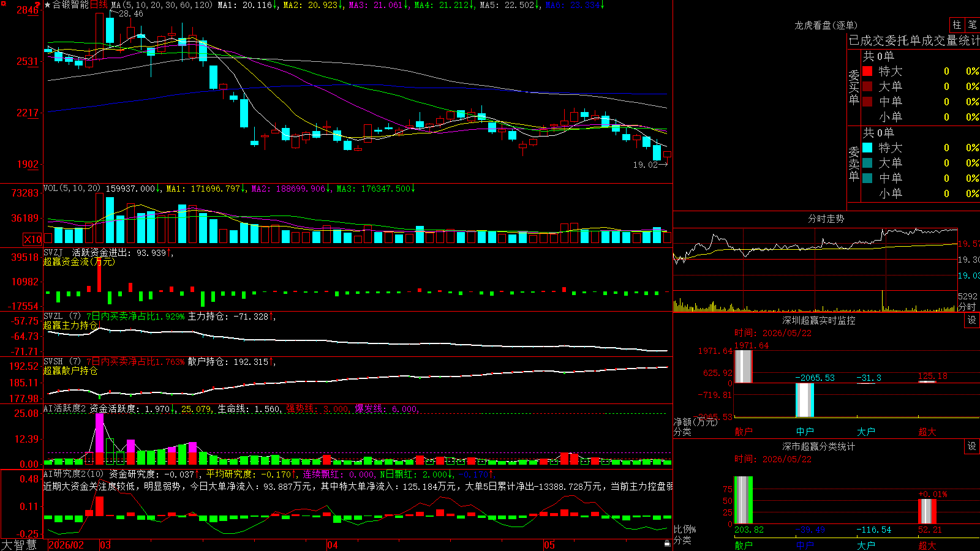
Task: Switch 龙虎看盘 to 柱 view
Action: pos(957,24)
